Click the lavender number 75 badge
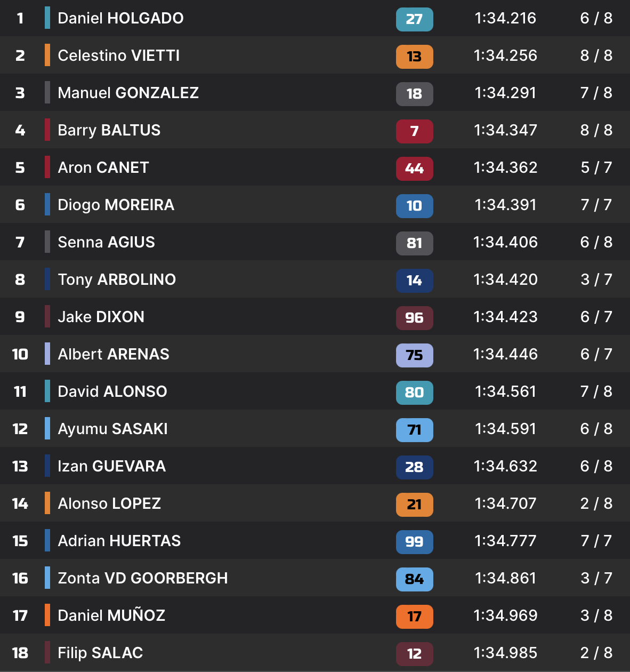 [414, 355]
